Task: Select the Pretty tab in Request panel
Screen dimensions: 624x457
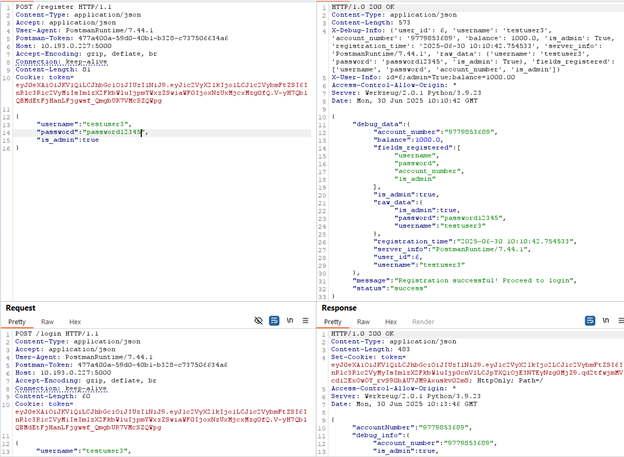Action: pyautogui.click(x=17, y=322)
